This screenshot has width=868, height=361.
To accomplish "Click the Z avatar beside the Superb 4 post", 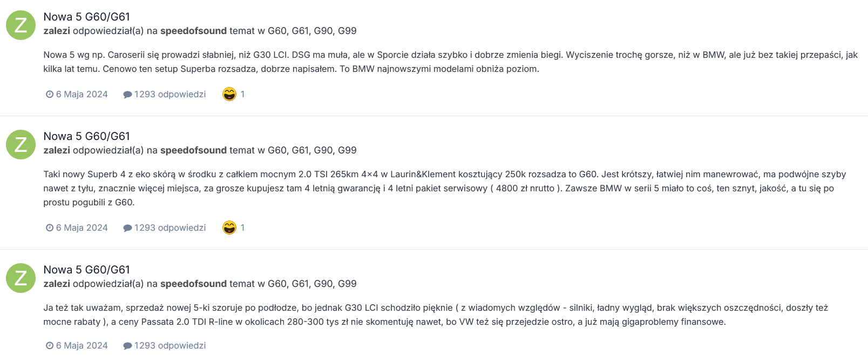I will pos(21,144).
